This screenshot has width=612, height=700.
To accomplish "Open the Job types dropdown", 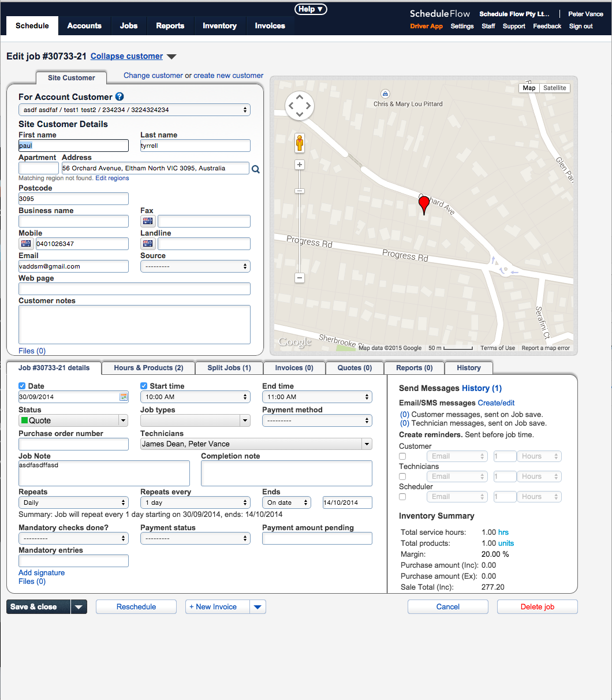I will (x=195, y=420).
